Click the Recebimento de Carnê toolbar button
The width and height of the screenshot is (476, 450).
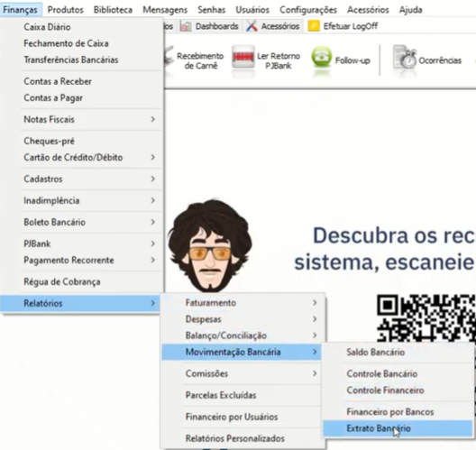coord(195,60)
